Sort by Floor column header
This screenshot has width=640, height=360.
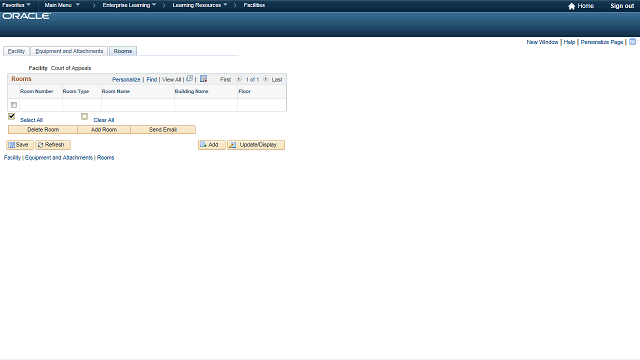(244, 91)
